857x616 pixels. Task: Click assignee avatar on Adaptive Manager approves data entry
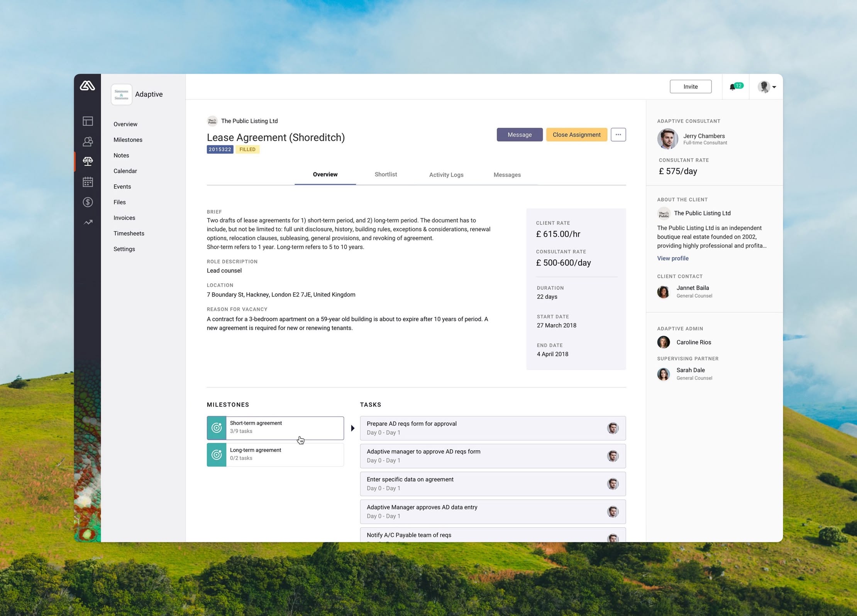click(x=613, y=512)
